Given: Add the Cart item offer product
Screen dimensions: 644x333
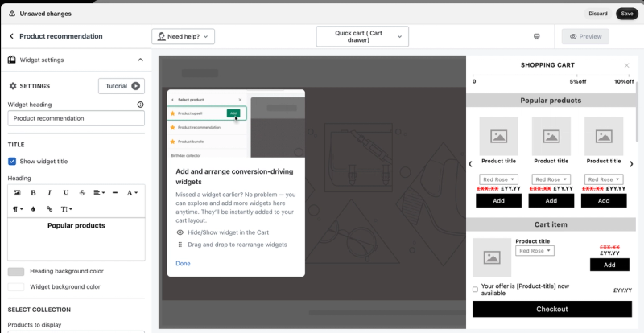Looking at the screenshot, I should [609, 265].
